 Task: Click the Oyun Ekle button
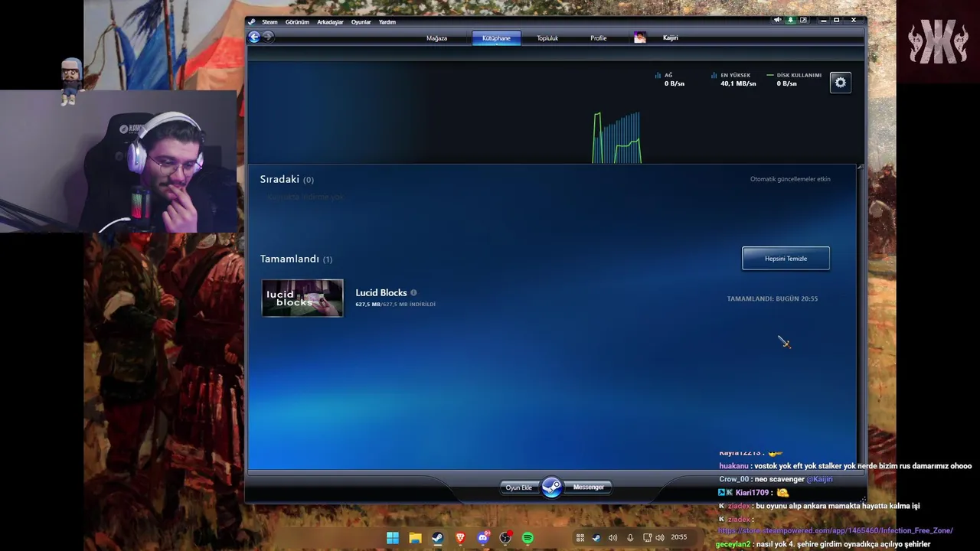click(x=518, y=487)
